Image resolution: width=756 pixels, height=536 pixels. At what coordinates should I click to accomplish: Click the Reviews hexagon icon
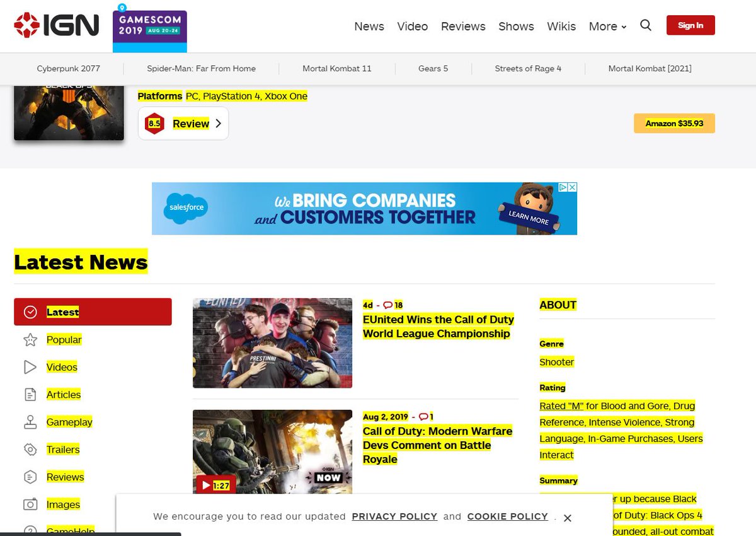30,477
